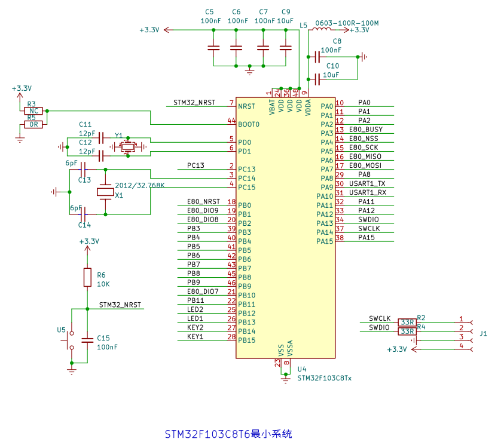Select the X1 32.768K crystal symbol
Viewport: 504px width, 445px height.
[x=105, y=192]
